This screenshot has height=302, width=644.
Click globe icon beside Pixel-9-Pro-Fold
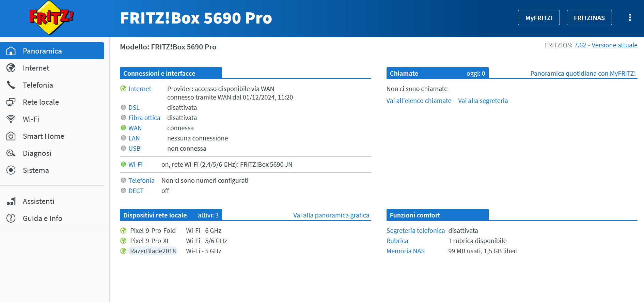point(123,231)
